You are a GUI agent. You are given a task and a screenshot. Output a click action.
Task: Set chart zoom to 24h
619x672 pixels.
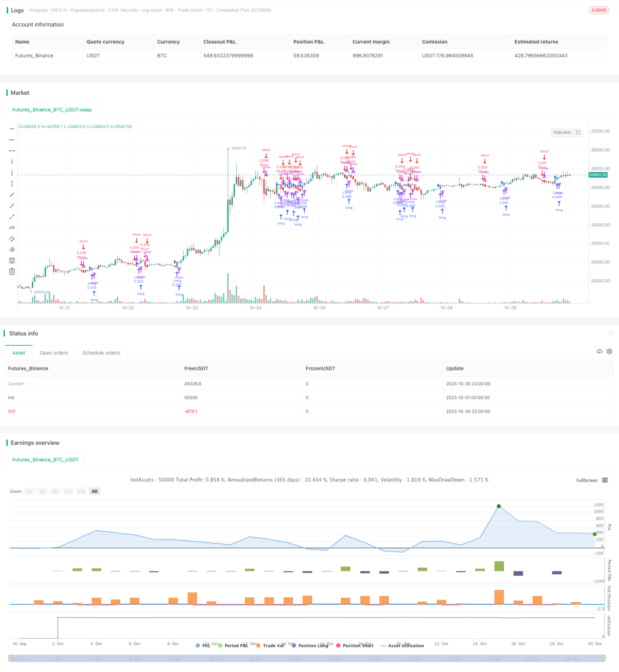(81, 491)
